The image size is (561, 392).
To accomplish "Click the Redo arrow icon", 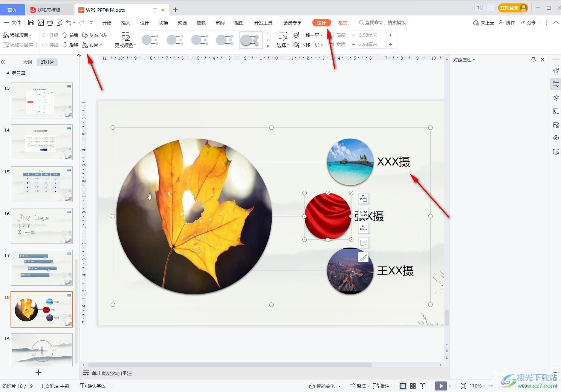I will point(82,23).
